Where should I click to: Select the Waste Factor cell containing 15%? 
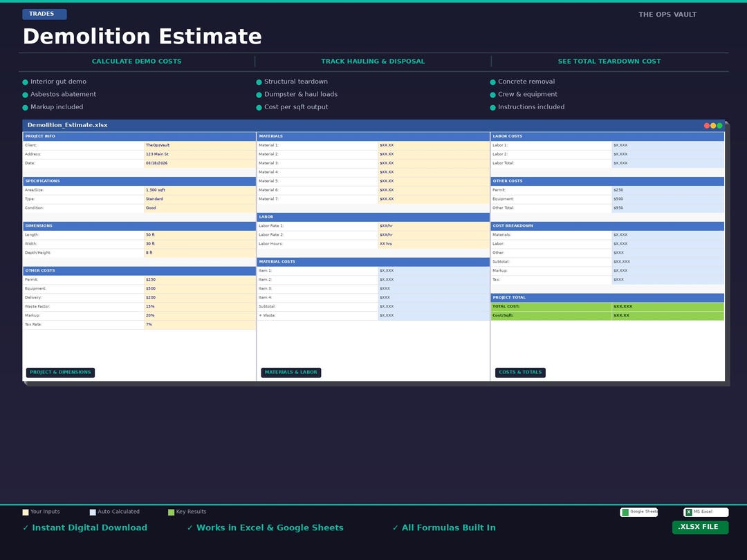(200, 307)
